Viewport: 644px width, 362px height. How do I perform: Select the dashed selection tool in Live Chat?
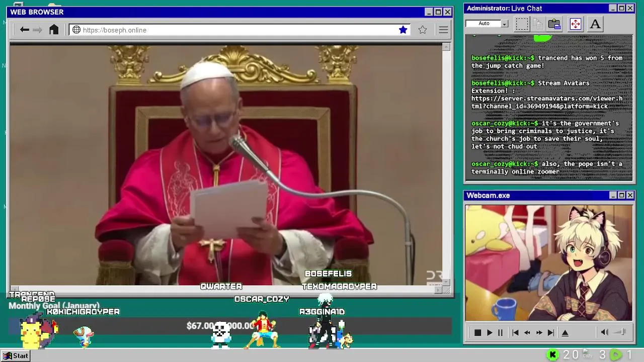point(522,24)
